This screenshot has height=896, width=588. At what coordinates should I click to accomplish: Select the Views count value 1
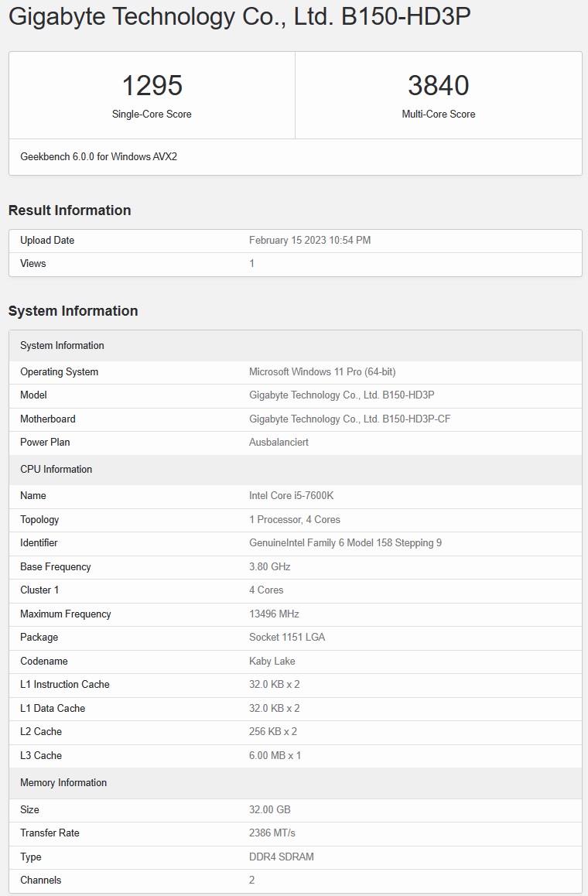(252, 263)
